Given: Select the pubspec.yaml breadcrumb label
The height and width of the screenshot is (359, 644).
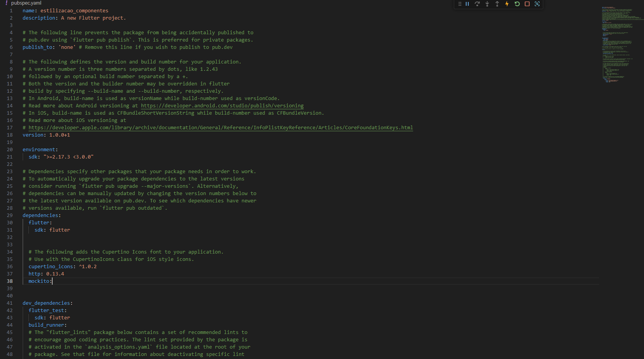Looking at the screenshot, I should click(26, 3).
